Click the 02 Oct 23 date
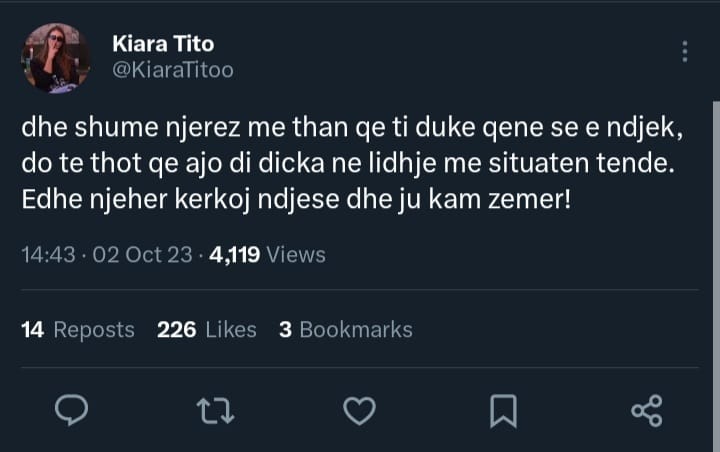This screenshot has width=720, height=452. coord(142,255)
